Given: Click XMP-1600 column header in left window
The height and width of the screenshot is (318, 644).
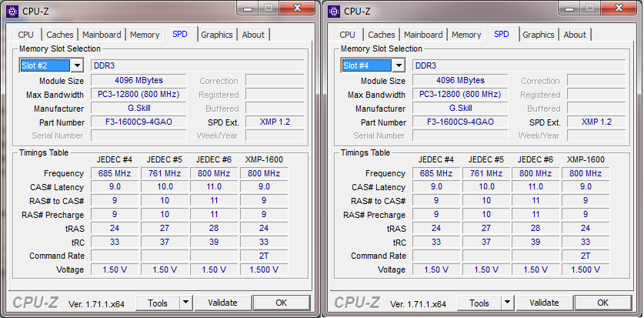Looking at the screenshot, I should 264,159.
